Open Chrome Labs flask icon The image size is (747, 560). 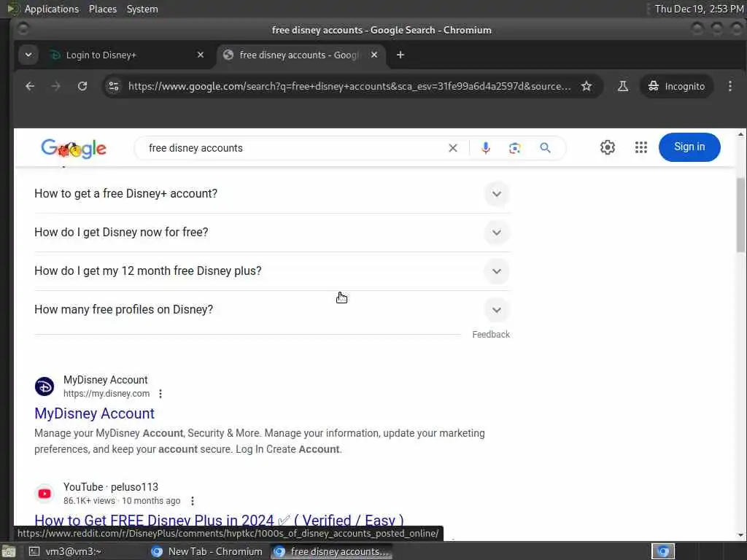point(623,86)
